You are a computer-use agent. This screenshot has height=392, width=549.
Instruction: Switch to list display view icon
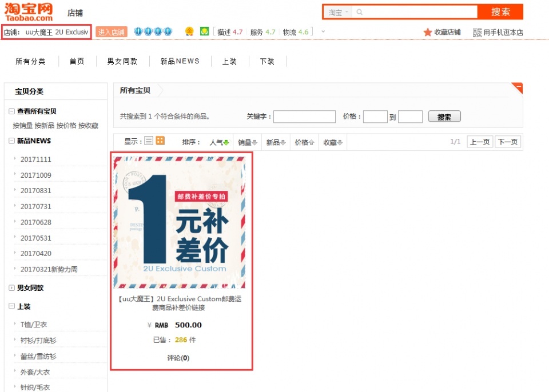point(149,141)
